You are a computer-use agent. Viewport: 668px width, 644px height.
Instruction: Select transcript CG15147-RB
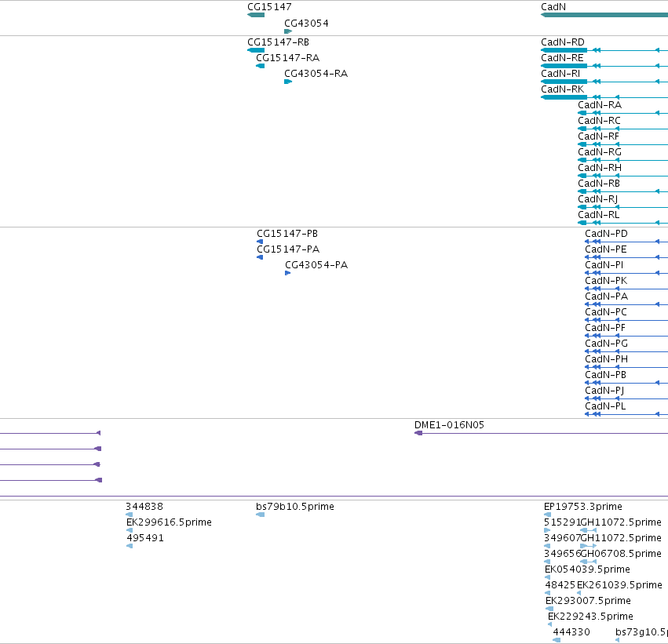coord(278,42)
